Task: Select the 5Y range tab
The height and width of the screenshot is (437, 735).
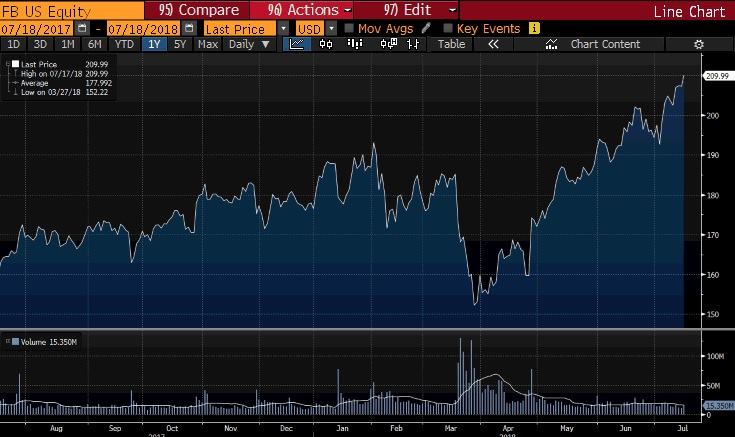Action: pyautogui.click(x=180, y=44)
